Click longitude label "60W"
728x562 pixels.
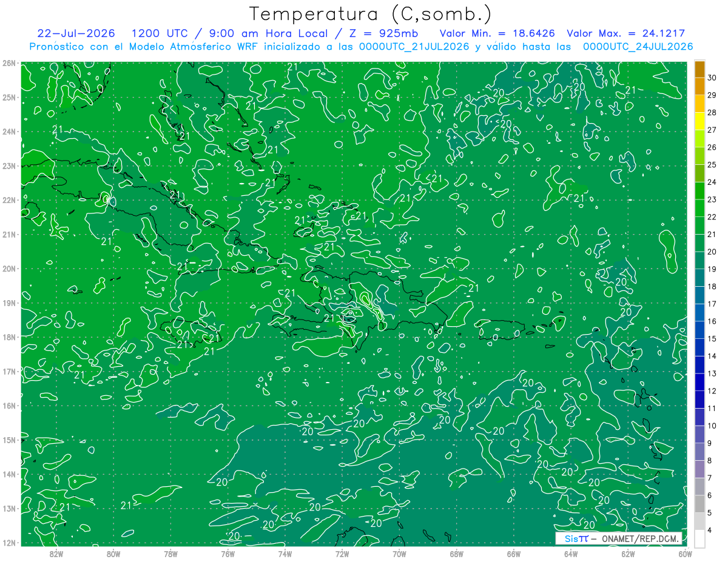(685, 554)
